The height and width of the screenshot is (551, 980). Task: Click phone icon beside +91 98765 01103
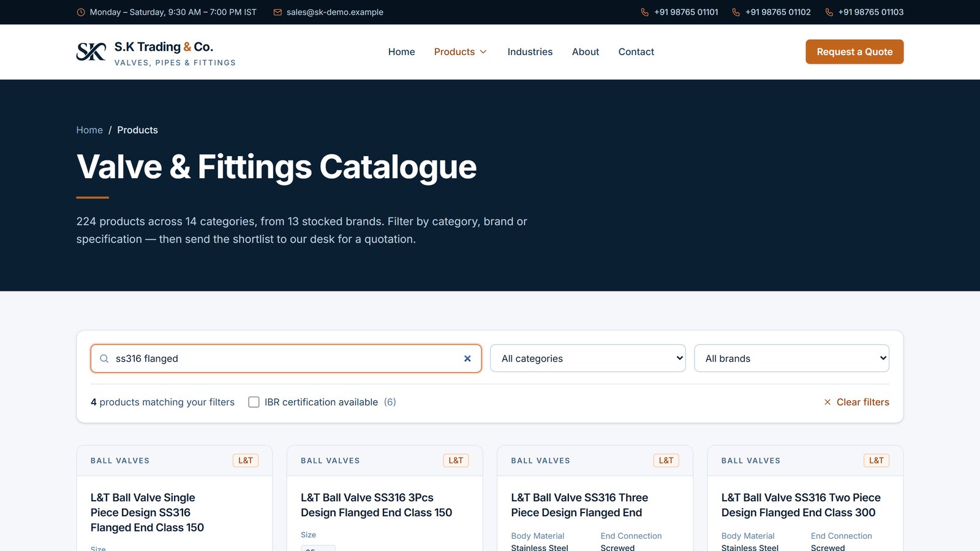[829, 12]
